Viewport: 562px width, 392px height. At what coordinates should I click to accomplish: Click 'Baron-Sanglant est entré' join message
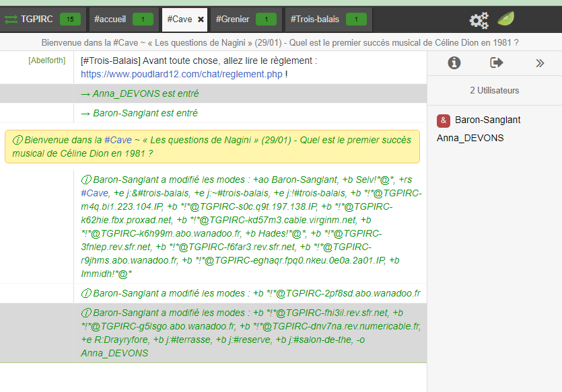click(139, 113)
